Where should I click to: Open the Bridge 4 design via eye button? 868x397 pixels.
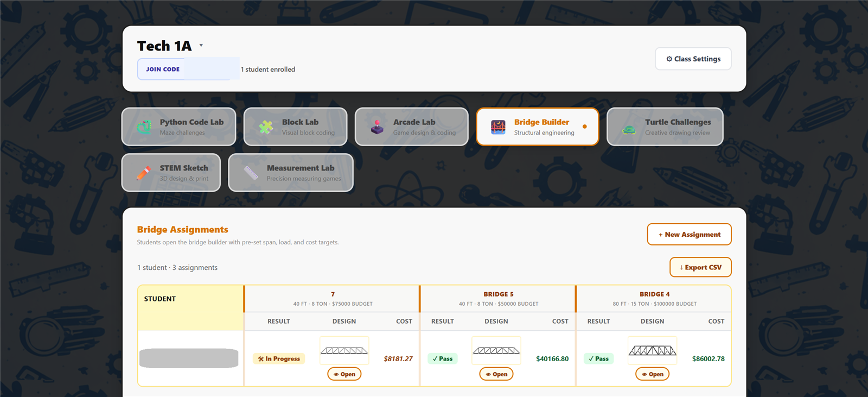click(x=652, y=374)
